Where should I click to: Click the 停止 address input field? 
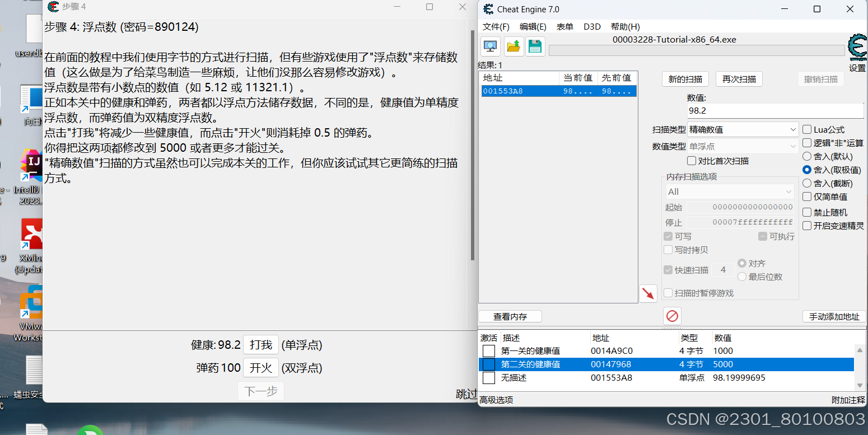click(x=740, y=222)
